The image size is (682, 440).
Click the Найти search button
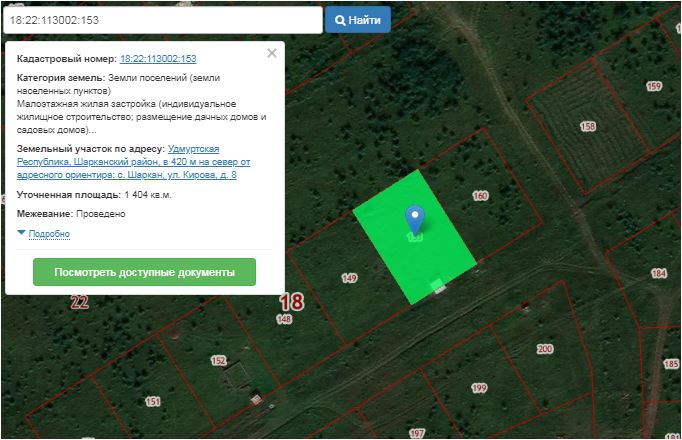(x=357, y=20)
